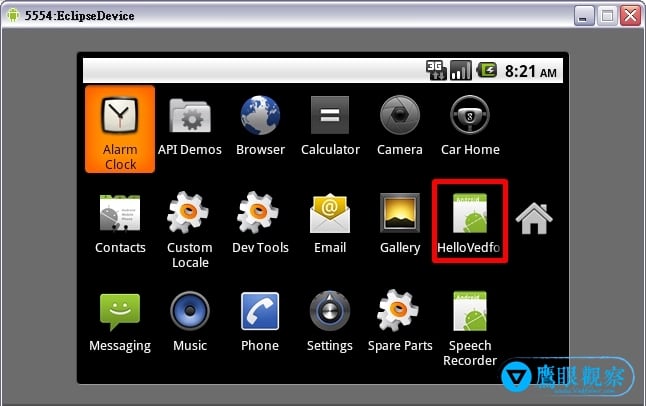
Task: Launch the Calculator app
Action: 330,127
